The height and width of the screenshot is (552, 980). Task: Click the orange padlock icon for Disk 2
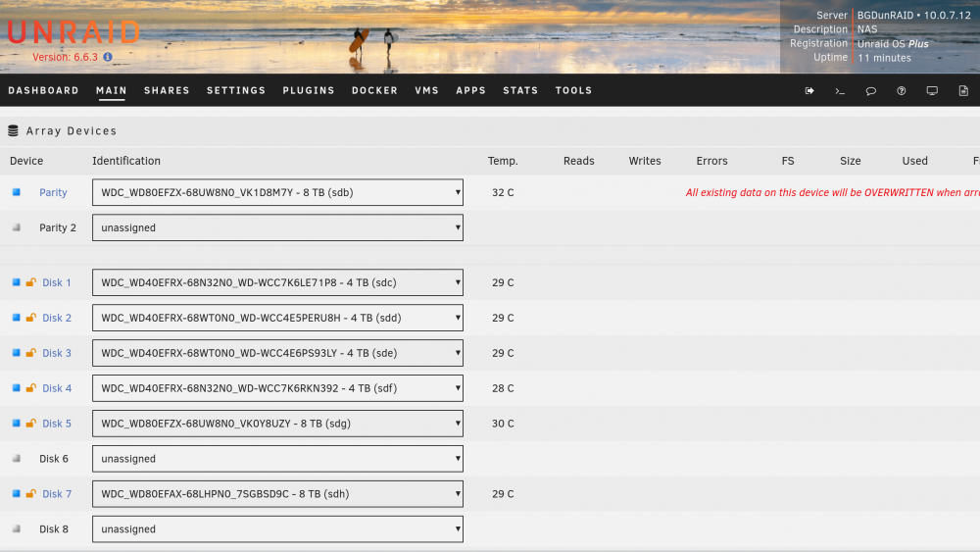[x=30, y=318]
